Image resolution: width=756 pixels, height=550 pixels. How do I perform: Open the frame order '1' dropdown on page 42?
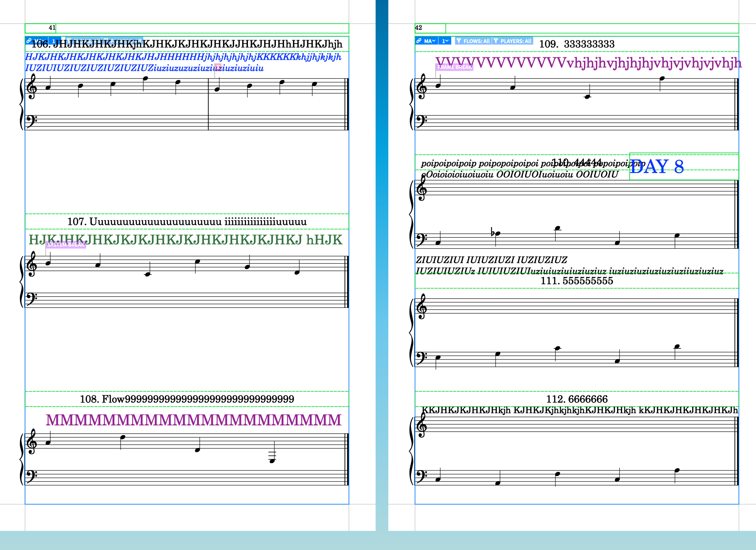(445, 41)
